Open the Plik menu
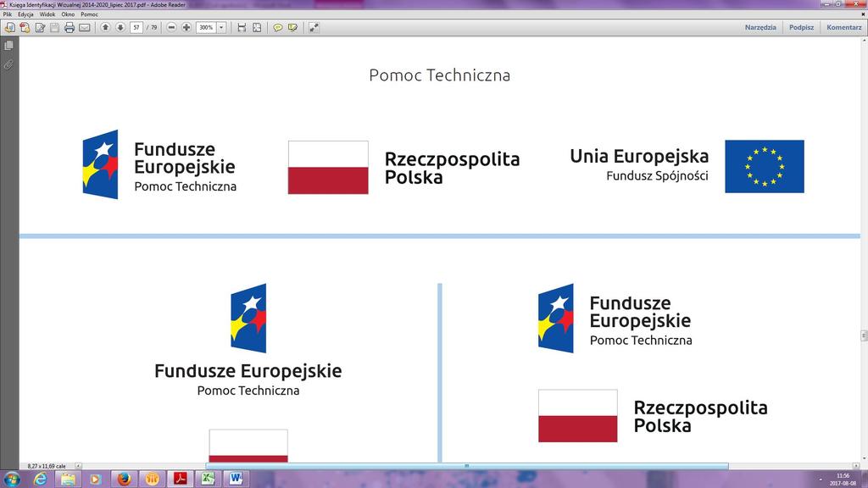The width and height of the screenshot is (868, 488). point(7,14)
